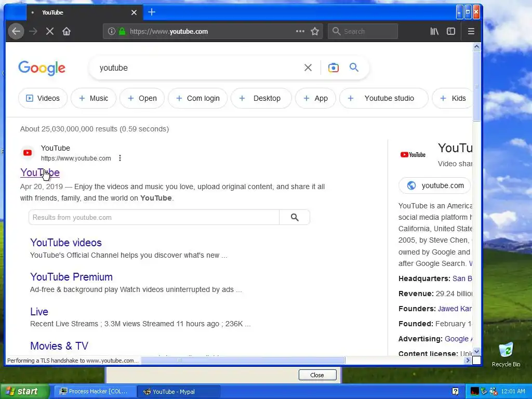
Task: Click the youtube.com button in knowledge panel
Action: point(435,185)
